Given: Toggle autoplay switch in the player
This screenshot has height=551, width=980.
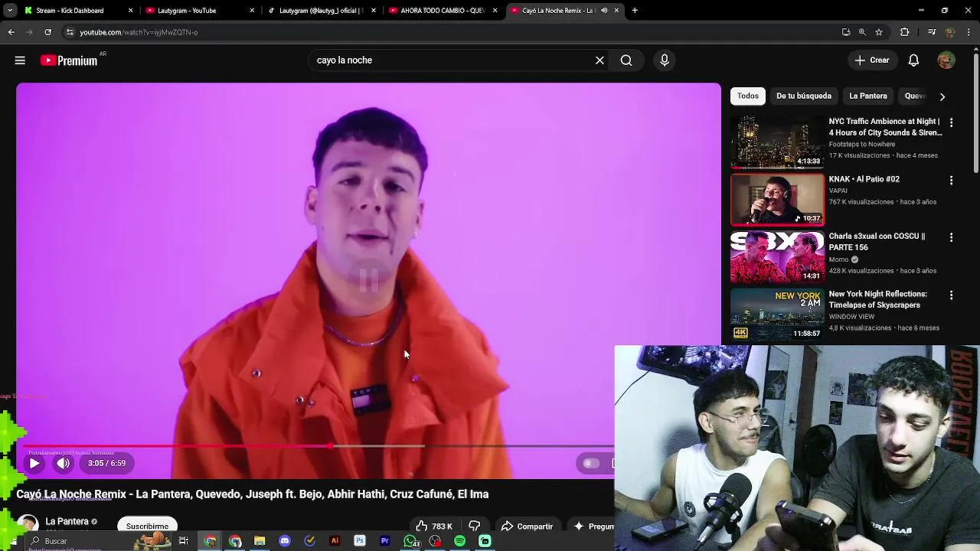Looking at the screenshot, I should [590, 463].
